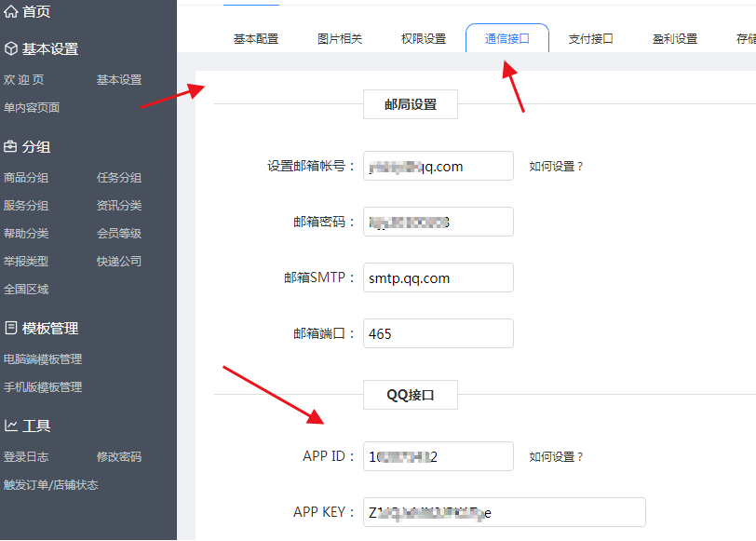Switch to the 支付接口 tab

tap(591, 39)
